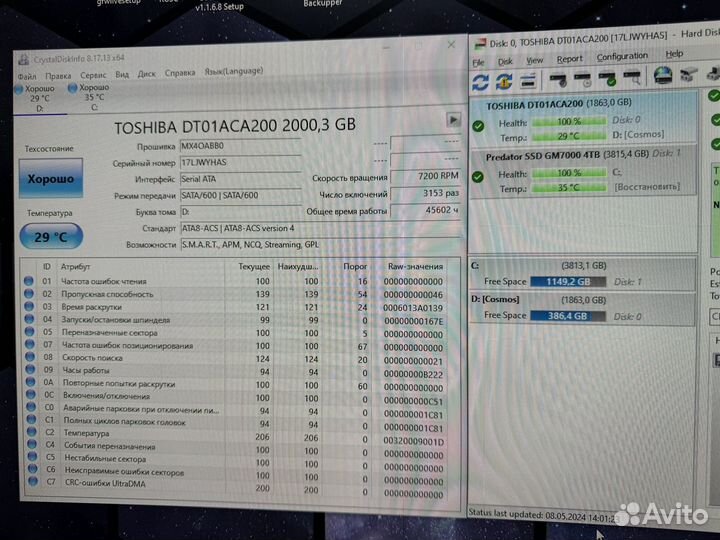Click the disk with gauge test icon in toolbar

coord(558,80)
